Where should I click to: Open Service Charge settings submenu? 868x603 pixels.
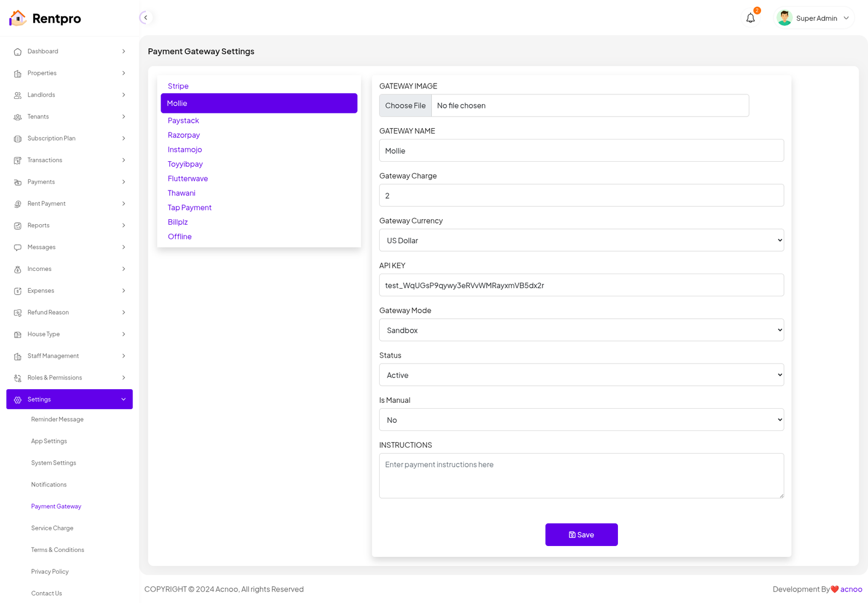[x=52, y=528]
